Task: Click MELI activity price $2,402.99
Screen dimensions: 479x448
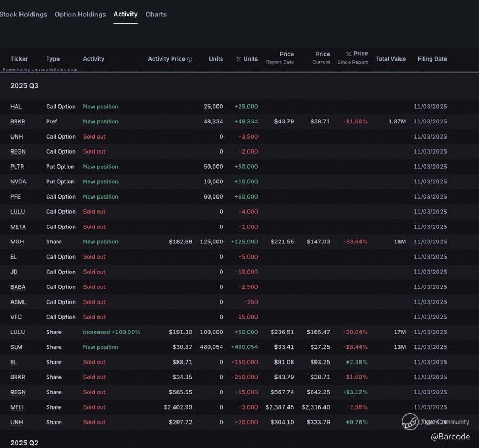Action: click(x=178, y=407)
